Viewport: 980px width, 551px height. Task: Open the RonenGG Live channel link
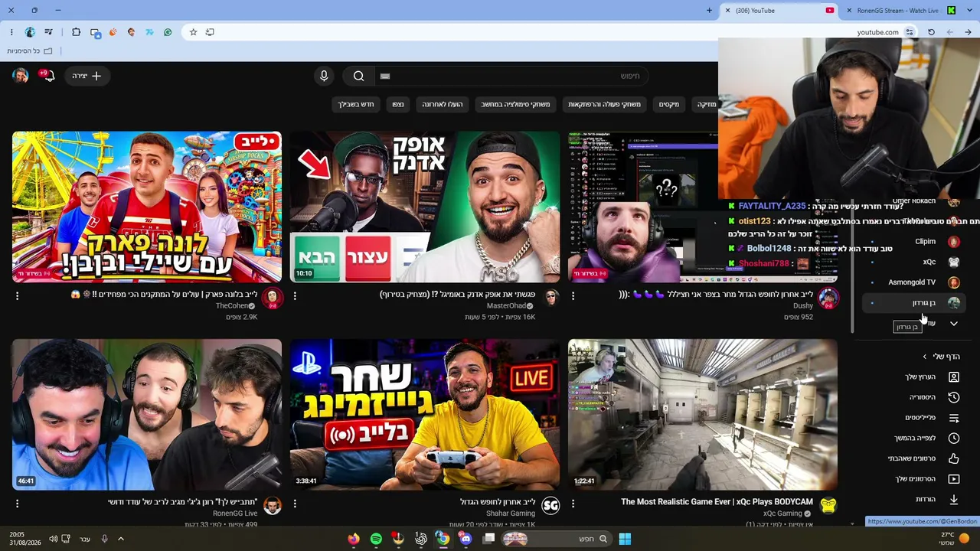click(235, 514)
